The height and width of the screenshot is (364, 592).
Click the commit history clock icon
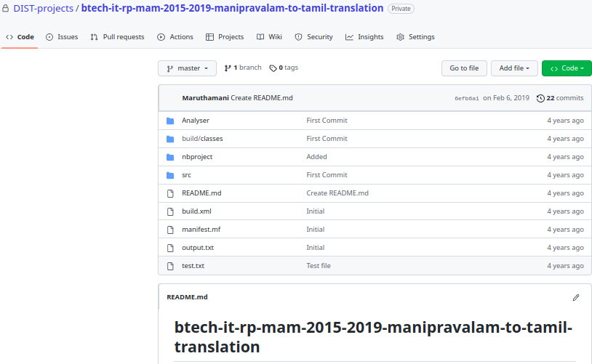click(x=540, y=98)
